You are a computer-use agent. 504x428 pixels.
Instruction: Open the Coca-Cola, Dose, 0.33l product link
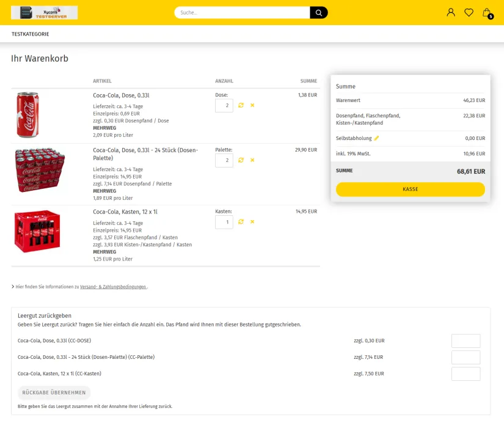coord(121,95)
